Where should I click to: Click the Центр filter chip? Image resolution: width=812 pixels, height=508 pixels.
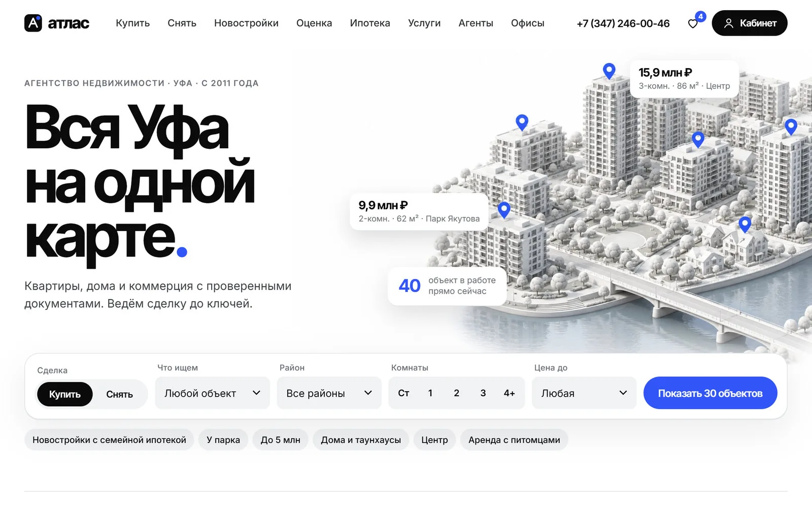tap(434, 440)
